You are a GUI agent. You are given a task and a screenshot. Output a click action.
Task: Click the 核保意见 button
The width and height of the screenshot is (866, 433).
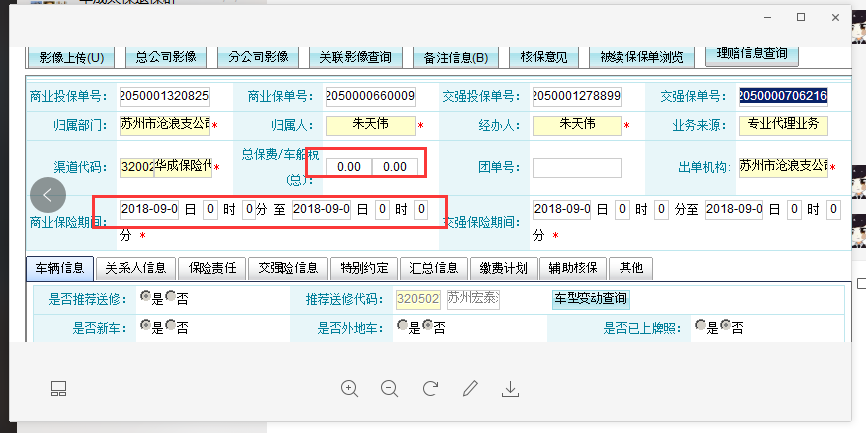(x=543, y=57)
